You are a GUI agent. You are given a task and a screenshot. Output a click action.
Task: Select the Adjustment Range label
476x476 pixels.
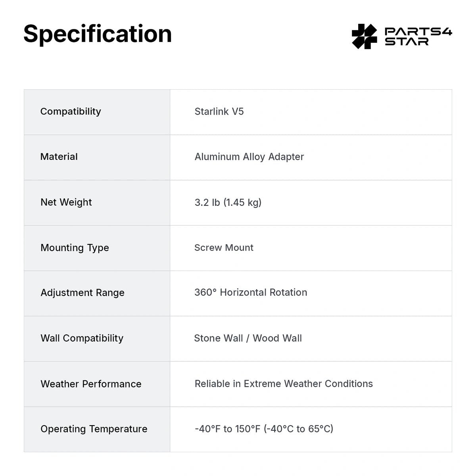pos(83,293)
